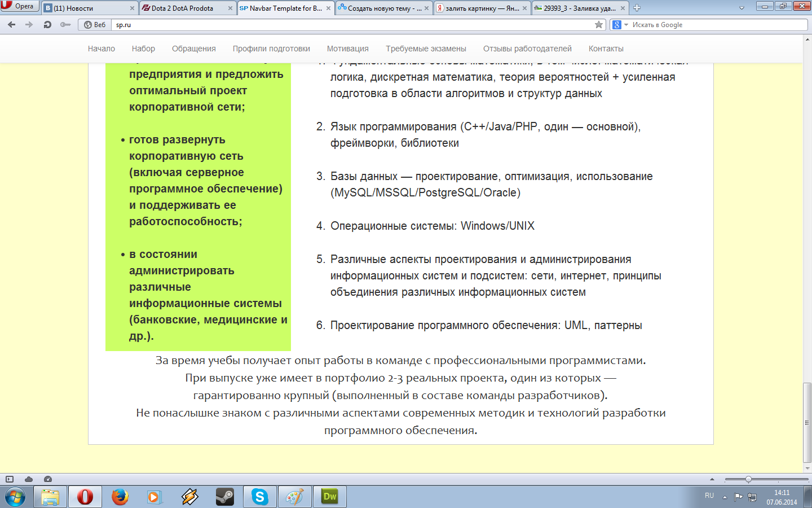Go forward to the next page
812x508 pixels.
(29, 25)
